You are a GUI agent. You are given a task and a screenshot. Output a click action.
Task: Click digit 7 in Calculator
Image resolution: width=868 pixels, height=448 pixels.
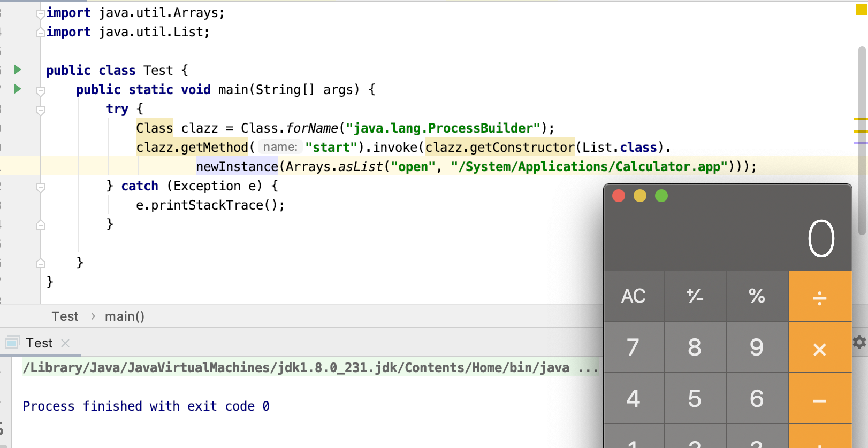coord(634,347)
